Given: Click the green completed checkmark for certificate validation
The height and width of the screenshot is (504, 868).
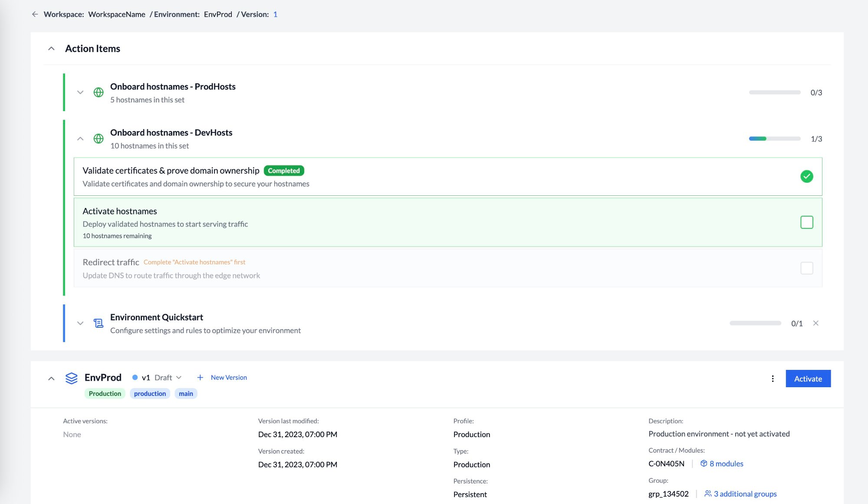Looking at the screenshot, I should tap(807, 176).
